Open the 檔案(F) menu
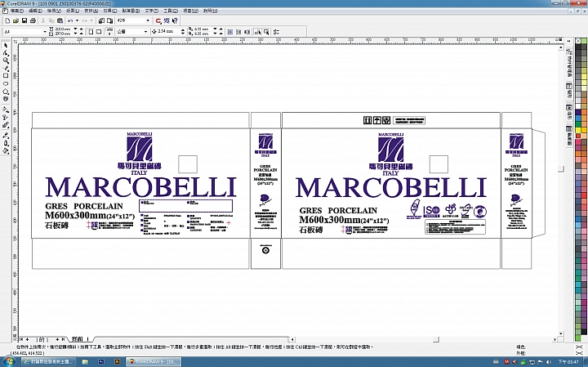The width and height of the screenshot is (588, 367). pos(17,11)
